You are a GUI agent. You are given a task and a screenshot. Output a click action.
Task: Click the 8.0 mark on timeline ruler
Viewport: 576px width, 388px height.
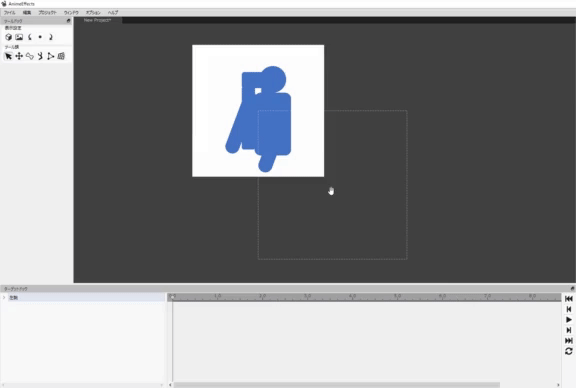click(x=532, y=296)
